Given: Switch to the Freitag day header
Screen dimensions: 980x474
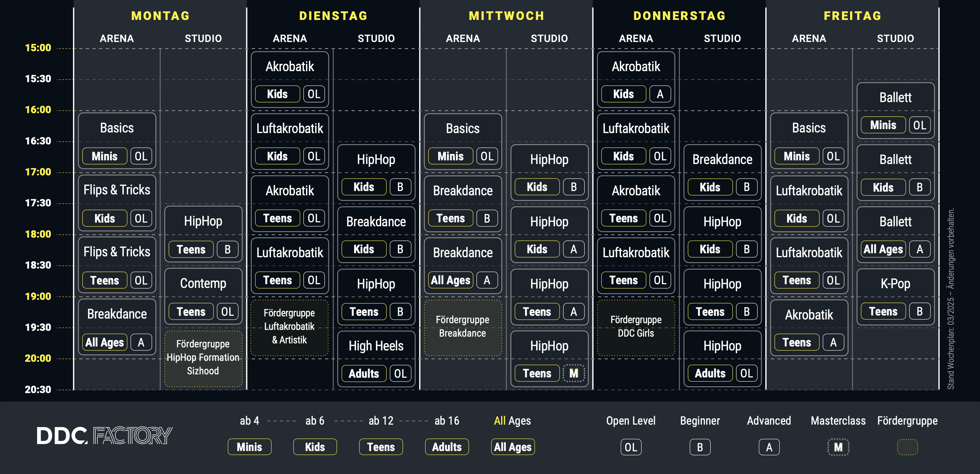Looking at the screenshot, I should [x=852, y=16].
